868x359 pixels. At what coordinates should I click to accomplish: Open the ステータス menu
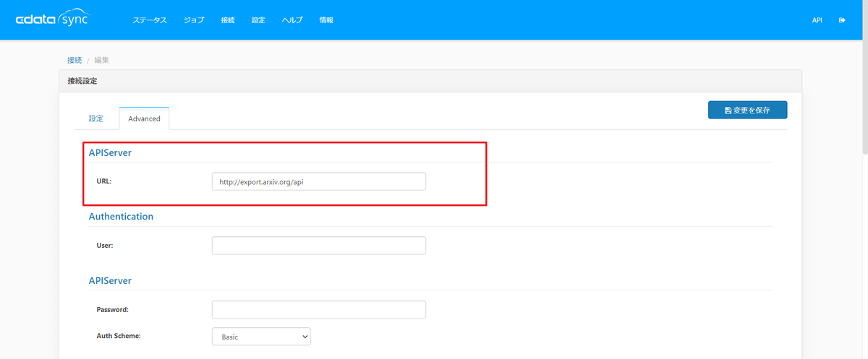pyautogui.click(x=150, y=20)
